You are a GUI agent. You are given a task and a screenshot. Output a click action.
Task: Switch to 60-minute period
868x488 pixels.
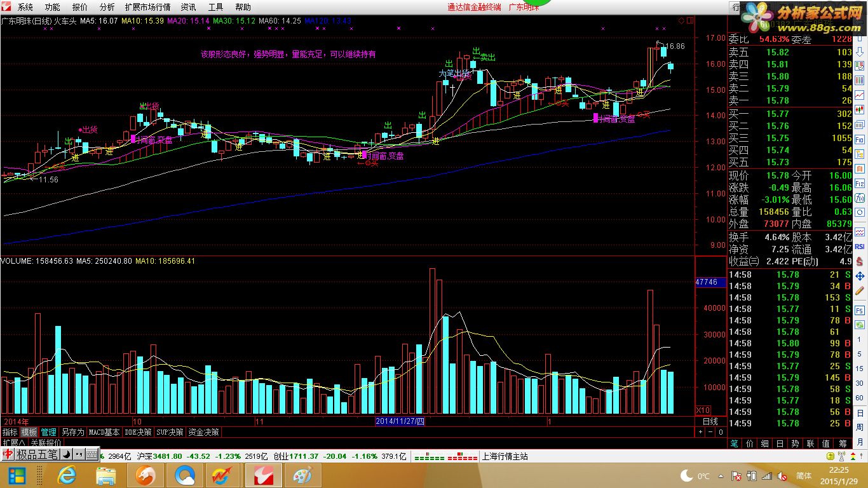tap(860, 397)
